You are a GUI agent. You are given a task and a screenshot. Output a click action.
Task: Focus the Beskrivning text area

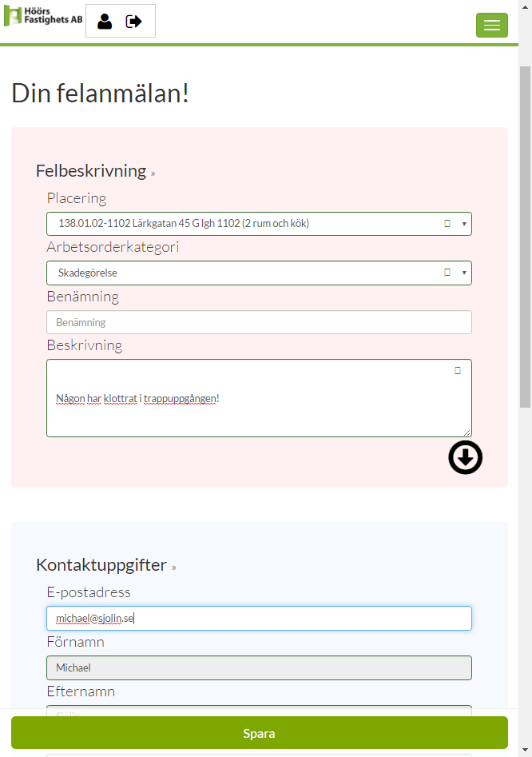[x=259, y=398]
